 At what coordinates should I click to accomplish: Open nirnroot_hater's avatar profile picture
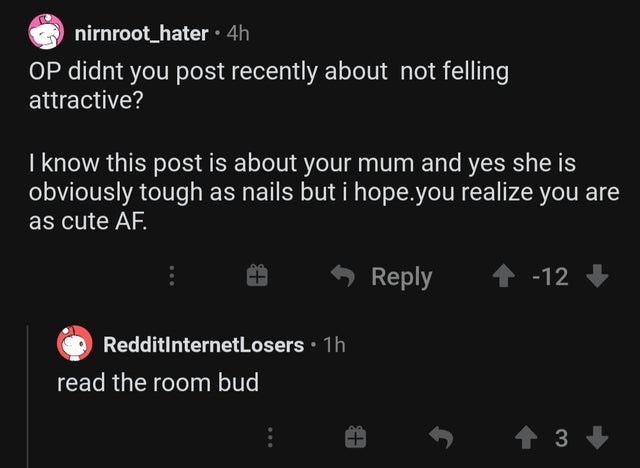pyautogui.click(x=46, y=33)
